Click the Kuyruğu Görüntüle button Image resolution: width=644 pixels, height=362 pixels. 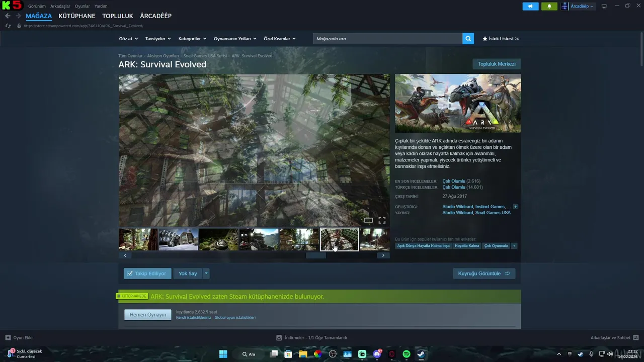click(484, 274)
